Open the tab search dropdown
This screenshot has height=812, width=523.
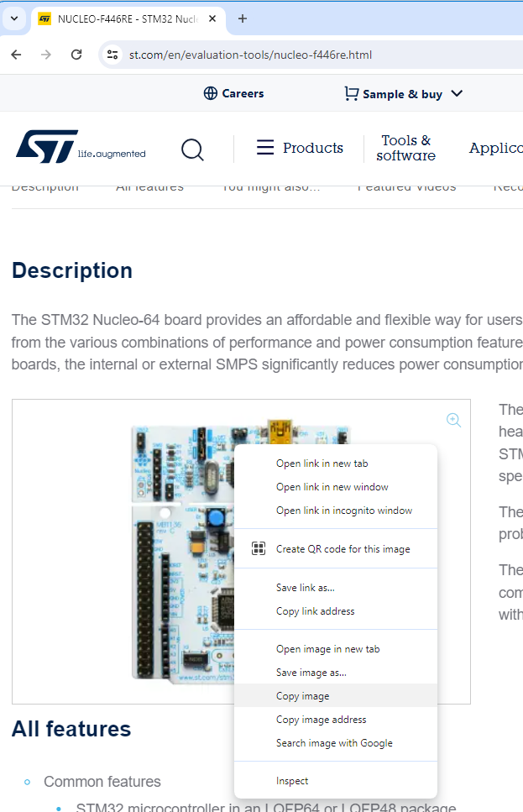[x=14, y=18]
